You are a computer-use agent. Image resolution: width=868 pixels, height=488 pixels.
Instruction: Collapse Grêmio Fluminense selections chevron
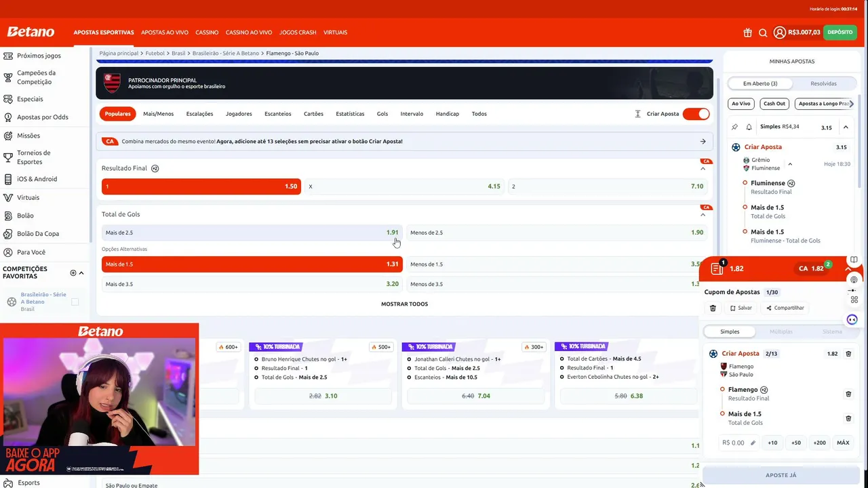[x=790, y=164]
